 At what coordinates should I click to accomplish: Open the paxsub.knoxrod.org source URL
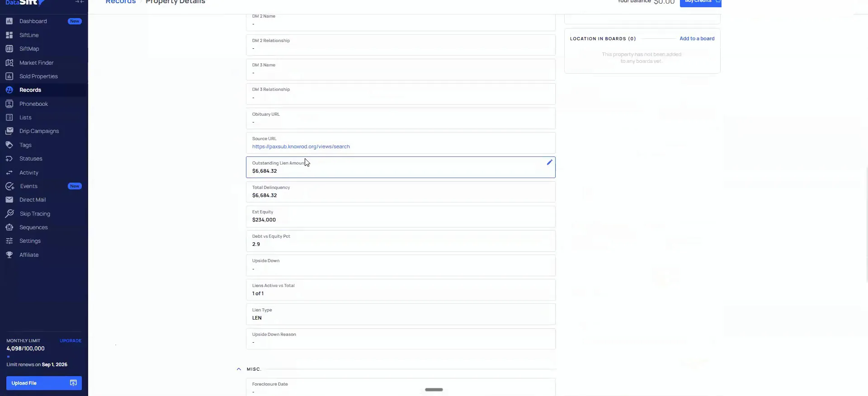click(x=301, y=146)
